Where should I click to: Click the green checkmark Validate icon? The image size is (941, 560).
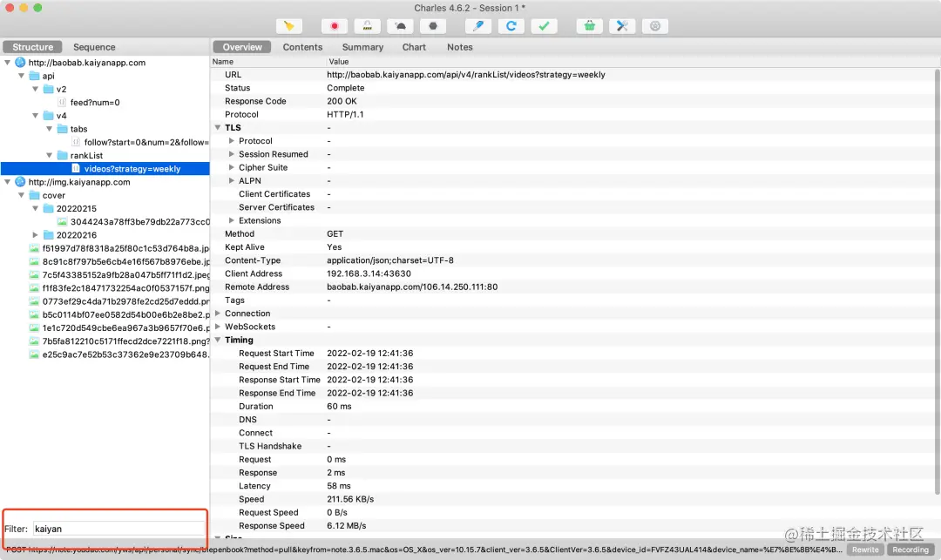[544, 26]
